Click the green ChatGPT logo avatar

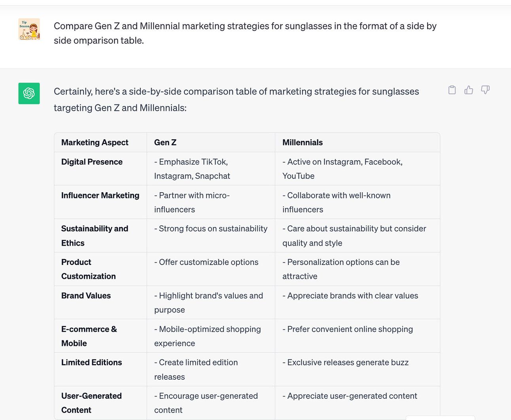(x=29, y=93)
